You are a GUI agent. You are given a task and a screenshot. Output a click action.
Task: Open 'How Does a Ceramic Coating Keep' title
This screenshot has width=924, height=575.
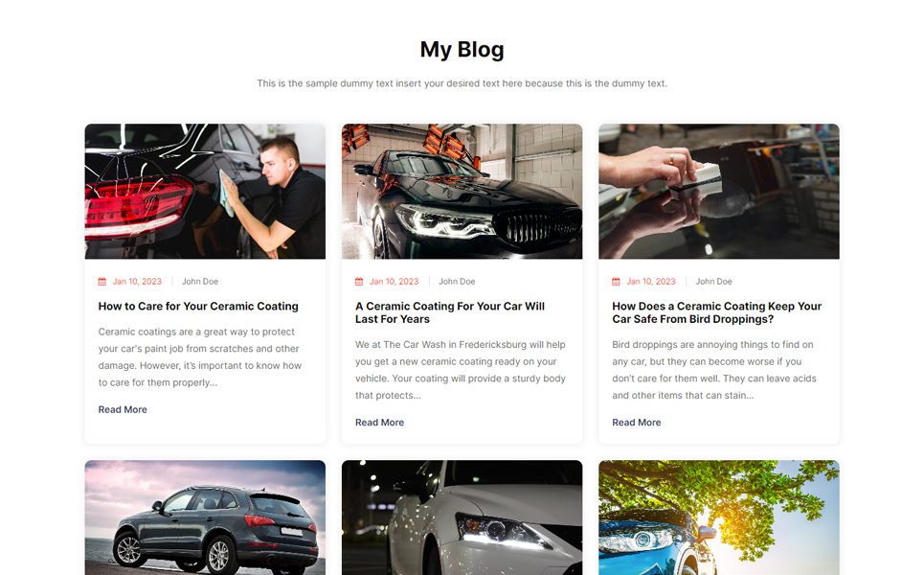click(x=716, y=312)
